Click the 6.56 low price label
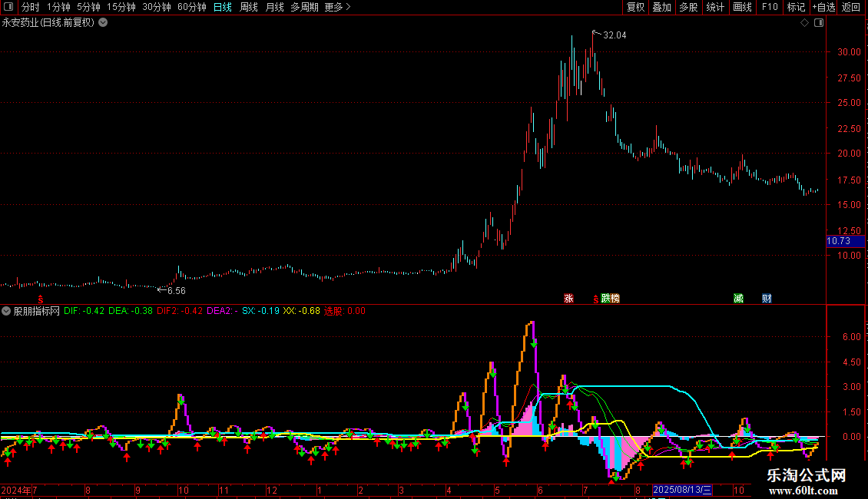The height and width of the screenshot is (499, 868). tap(177, 291)
